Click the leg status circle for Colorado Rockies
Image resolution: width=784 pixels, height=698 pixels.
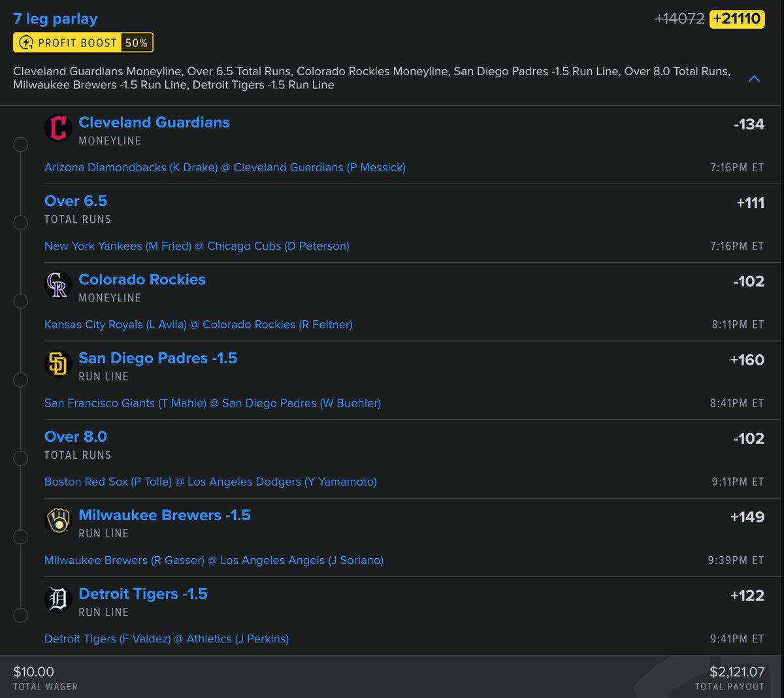21,301
